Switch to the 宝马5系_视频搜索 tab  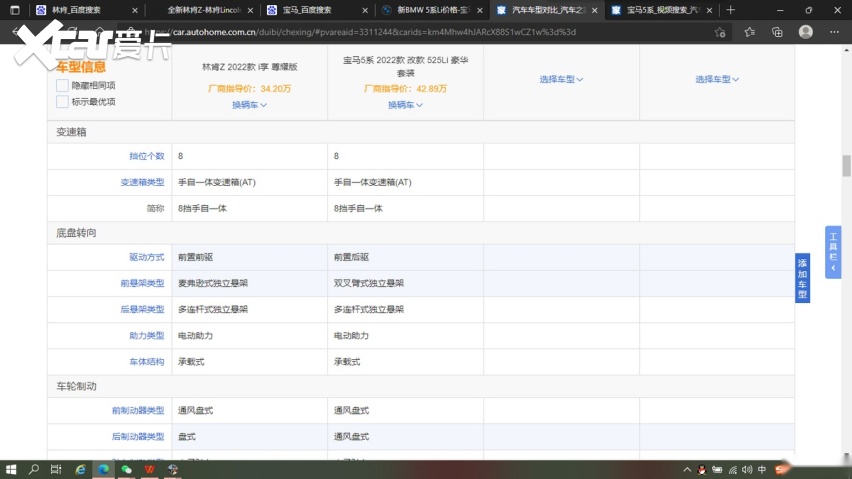(662, 10)
